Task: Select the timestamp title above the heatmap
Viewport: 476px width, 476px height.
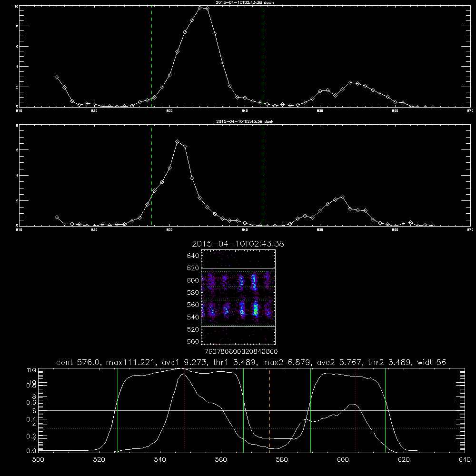Action: [x=238, y=244]
